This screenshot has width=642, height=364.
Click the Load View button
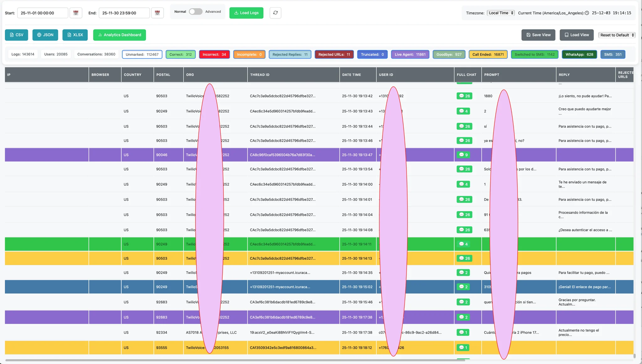click(x=577, y=35)
